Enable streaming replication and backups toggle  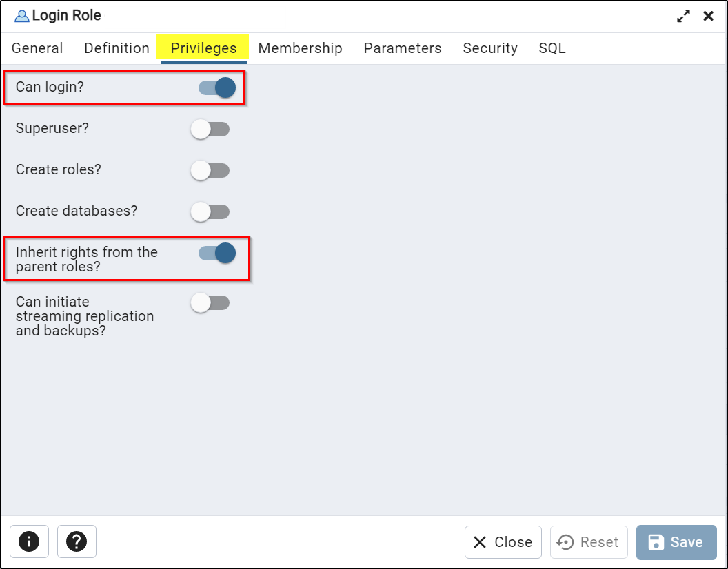tap(210, 302)
